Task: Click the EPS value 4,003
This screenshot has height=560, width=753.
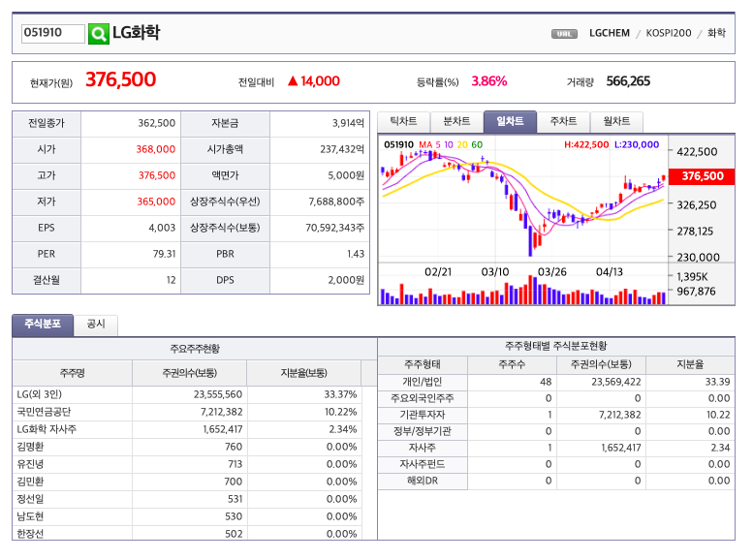Action: coord(162,228)
